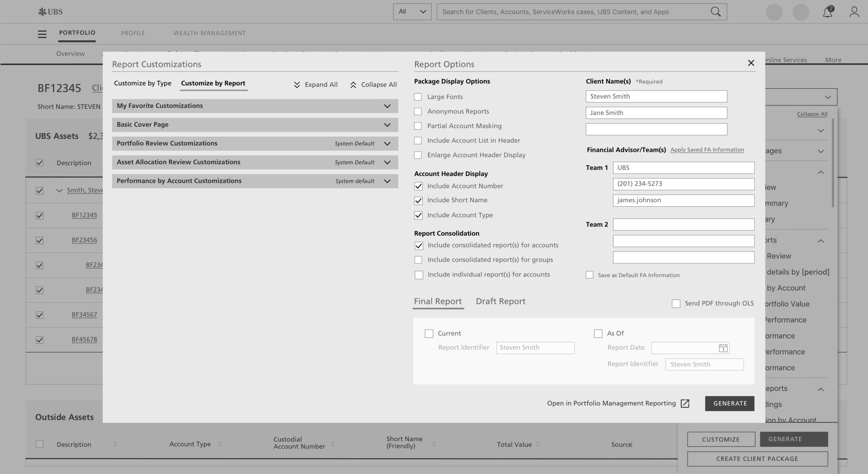Close the Report Customizations dialog
Screen dimensions: 868x474
(x=751, y=63)
